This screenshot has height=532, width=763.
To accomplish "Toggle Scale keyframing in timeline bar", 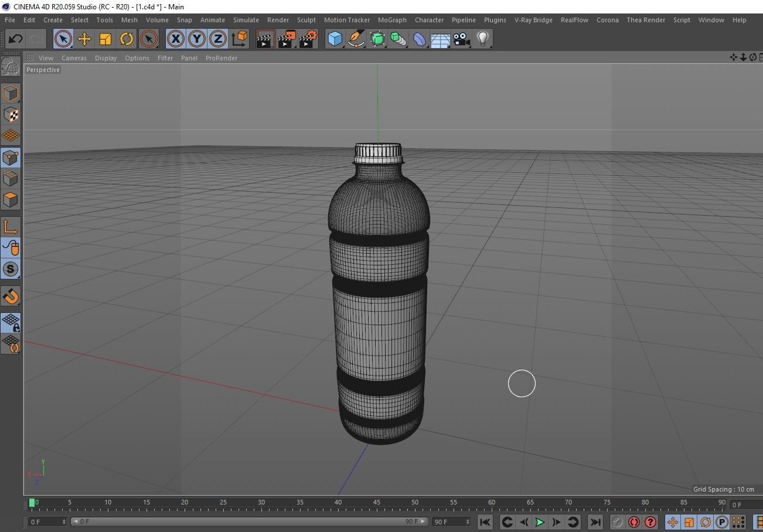I will pyautogui.click(x=689, y=521).
